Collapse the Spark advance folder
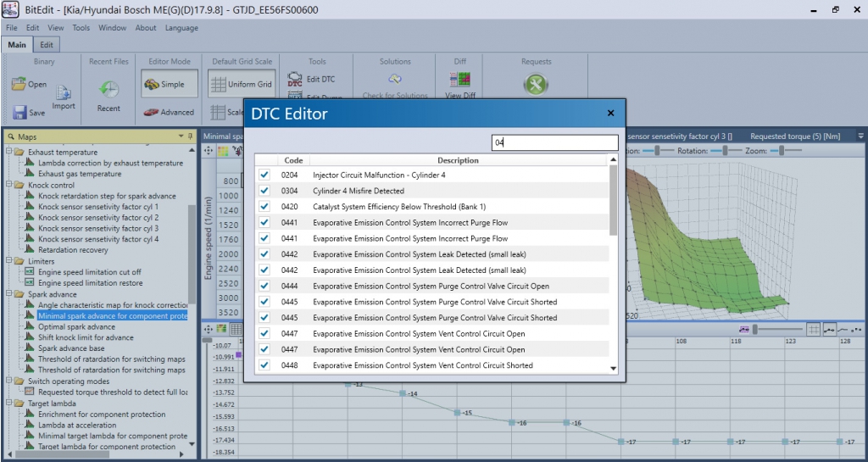868x462 pixels. click(x=8, y=294)
